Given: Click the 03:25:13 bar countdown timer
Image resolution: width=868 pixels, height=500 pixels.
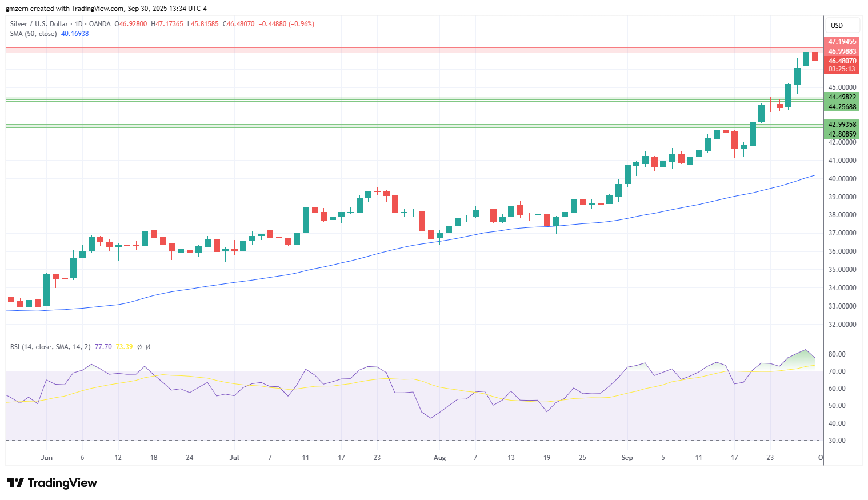Looking at the screenshot, I should pos(842,69).
